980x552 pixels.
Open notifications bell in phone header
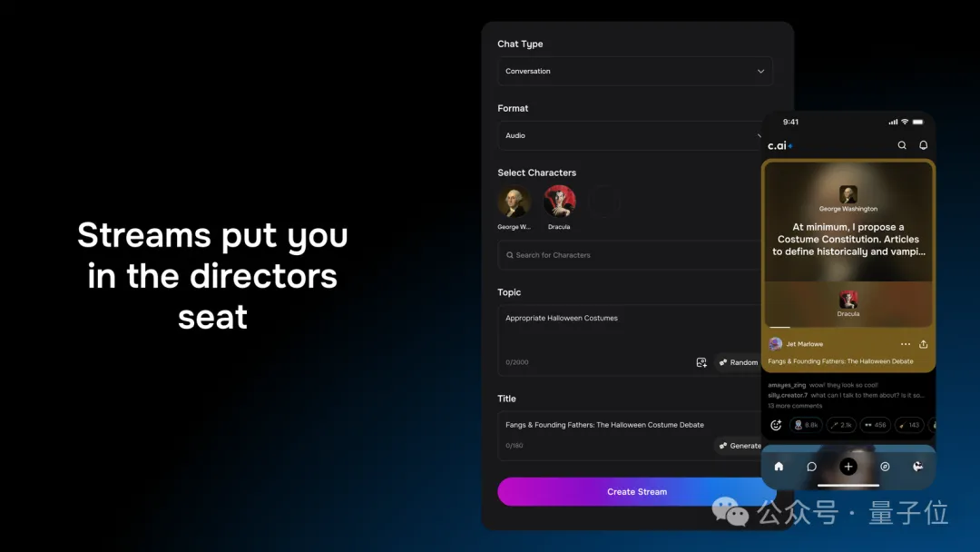924,145
